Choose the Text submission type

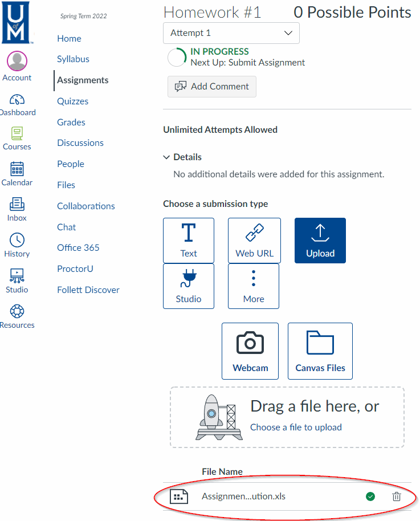click(189, 241)
